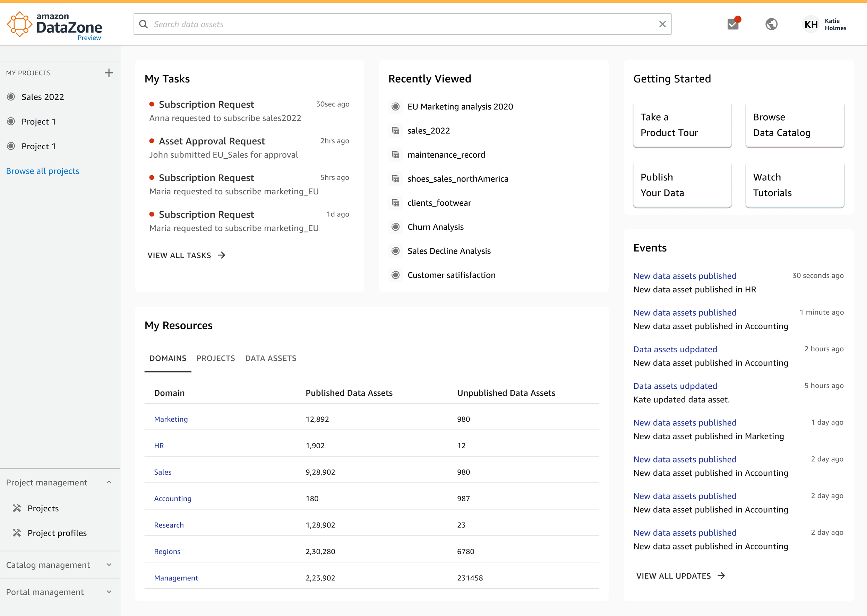Switch to the Projects resources tab
Image resolution: width=867 pixels, height=616 pixels.
tap(216, 358)
